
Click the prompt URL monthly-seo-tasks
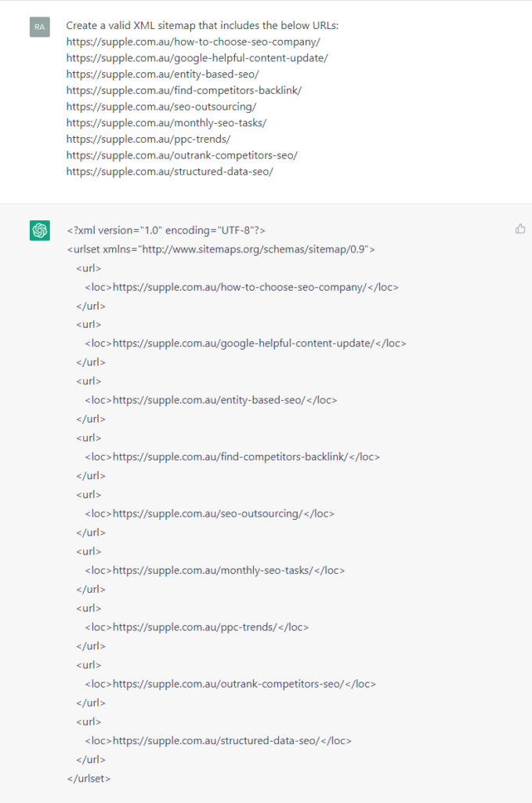point(166,123)
